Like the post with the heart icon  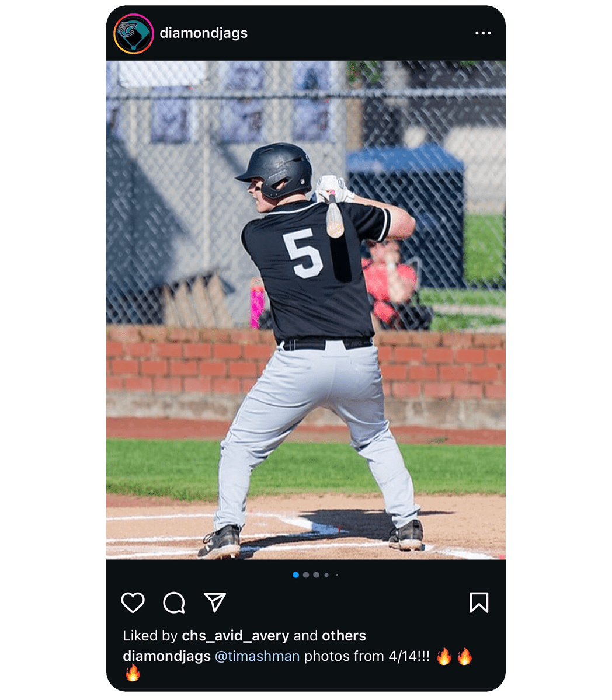[x=133, y=603]
